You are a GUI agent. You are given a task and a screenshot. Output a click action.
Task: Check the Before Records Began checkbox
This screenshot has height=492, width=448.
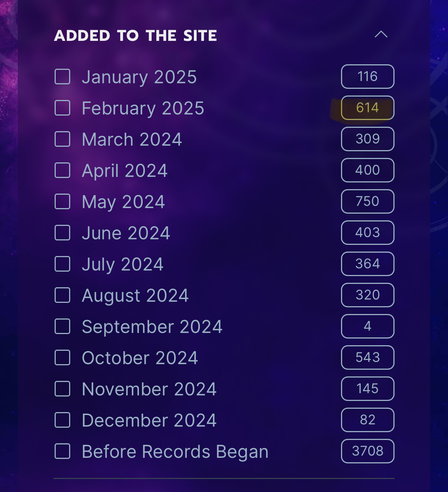click(62, 451)
